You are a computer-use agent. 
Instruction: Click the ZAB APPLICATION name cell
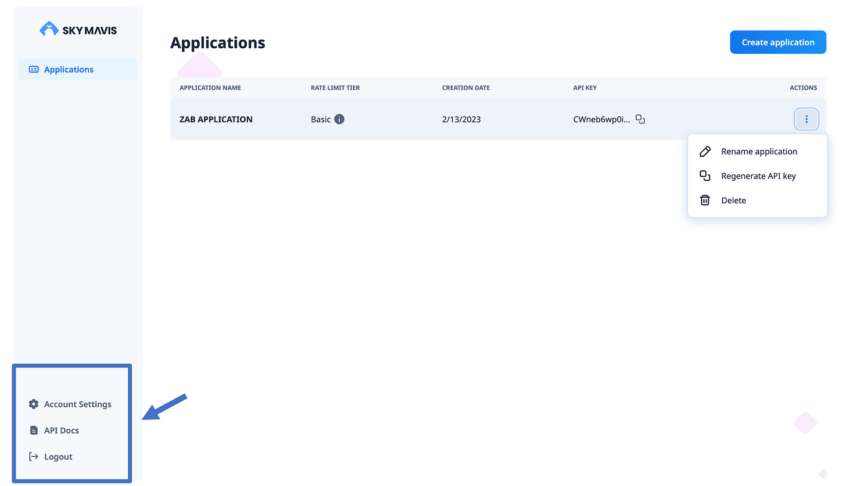[x=216, y=119]
